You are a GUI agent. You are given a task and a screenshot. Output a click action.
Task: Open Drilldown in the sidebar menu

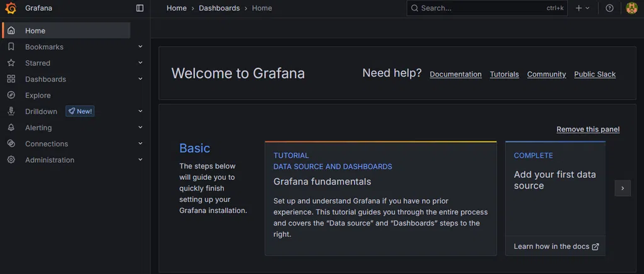41,111
